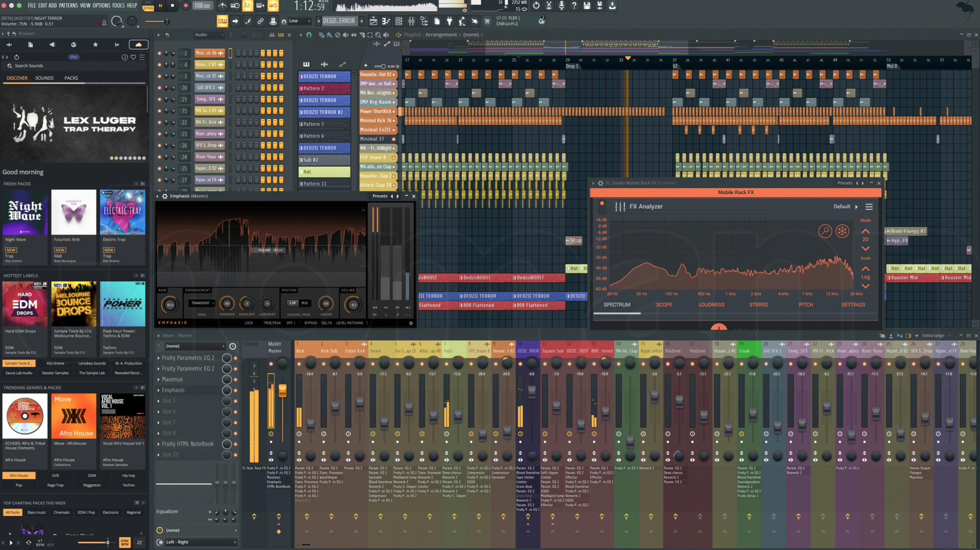Switch to the PACKS browser tab
This screenshot has height=550, width=980.
(71, 78)
